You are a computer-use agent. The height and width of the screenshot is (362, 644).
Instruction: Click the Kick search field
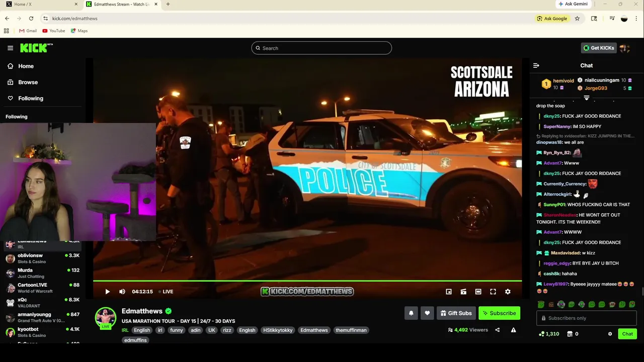pyautogui.click(x=321, y=48)
